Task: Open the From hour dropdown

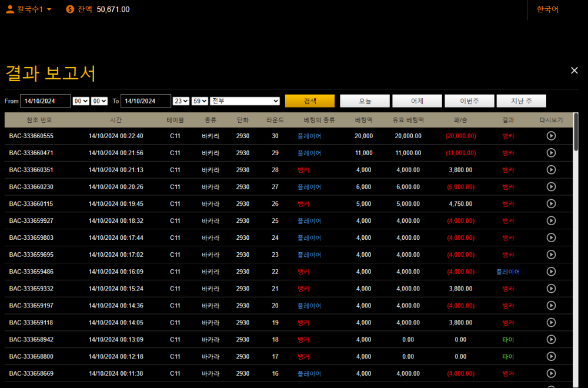Action: pyautogui.click(x=81, y=101)
